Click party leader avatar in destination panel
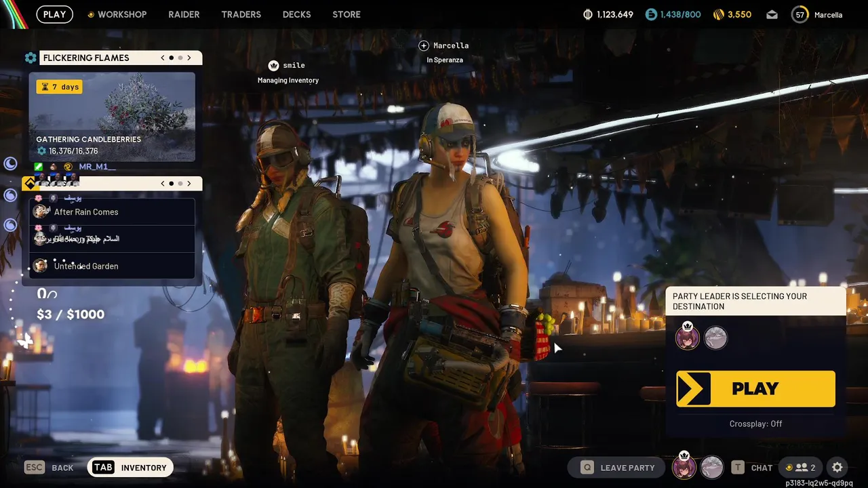Viewport: 868px width, 488px height. [x=688, y=337]
